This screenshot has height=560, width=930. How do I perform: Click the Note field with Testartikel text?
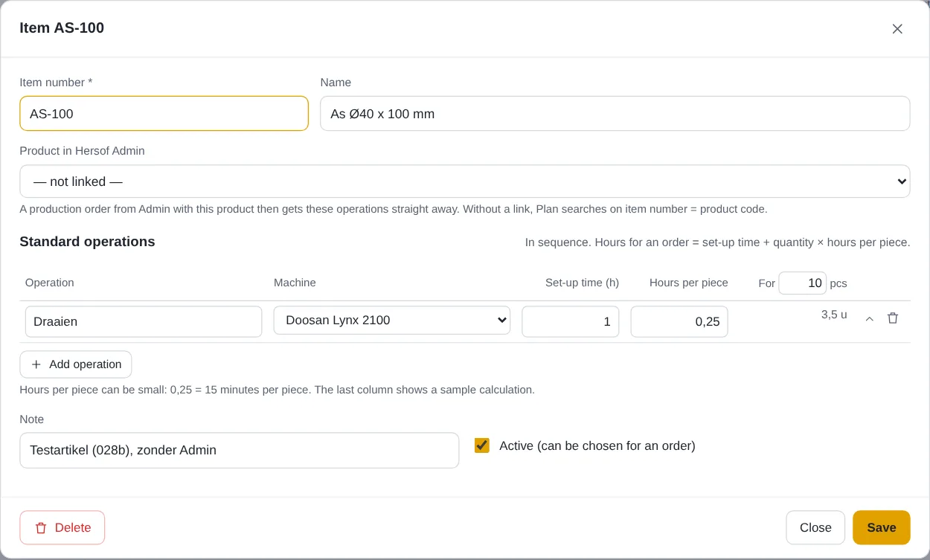coord(239,450)
